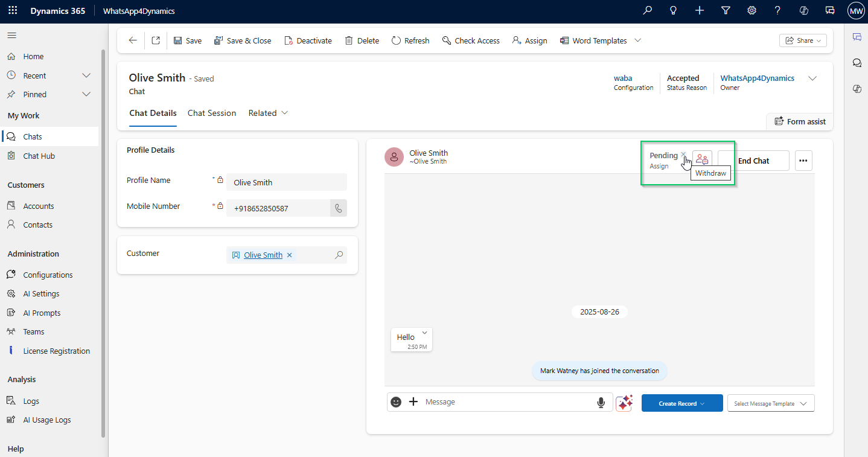Click the plus attachment icon next to Message
The image size is (868, 457).
point(413,402)
